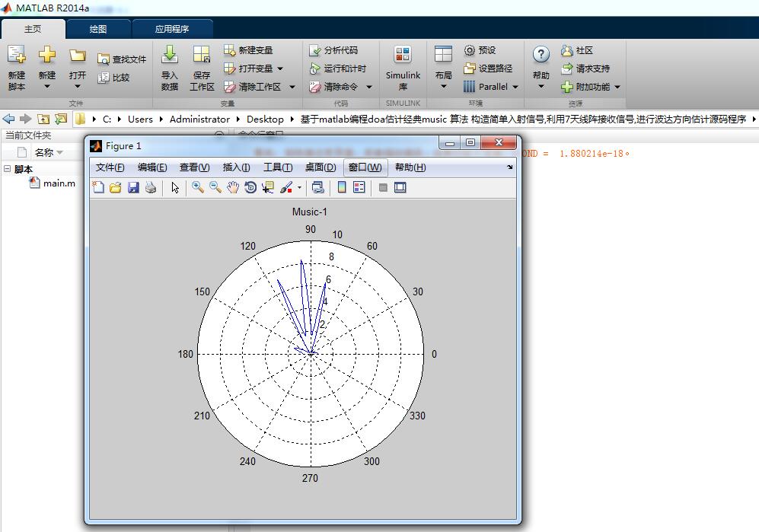Open the Insert menu in Figure 1
Image resolution: width=759 pixels, height=532 pixels.
pos(236,167)
